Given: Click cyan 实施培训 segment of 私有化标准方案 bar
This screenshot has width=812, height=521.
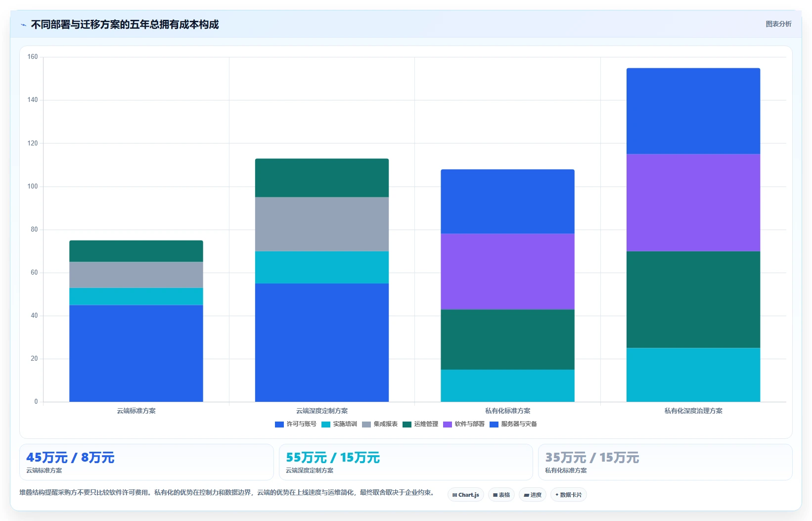Looking at the screenshot, I should click(507, 385).
